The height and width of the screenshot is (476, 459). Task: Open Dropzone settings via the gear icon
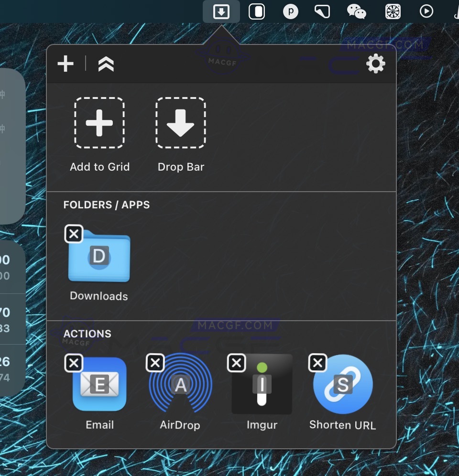point(376,63)
